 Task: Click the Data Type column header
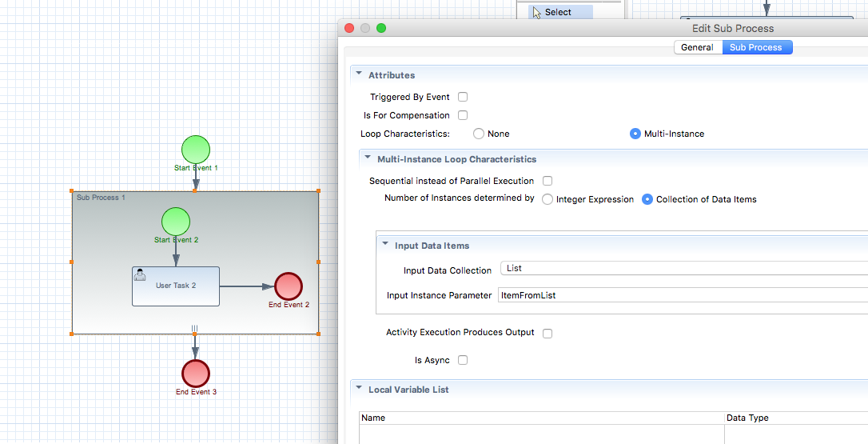(797, 418)
